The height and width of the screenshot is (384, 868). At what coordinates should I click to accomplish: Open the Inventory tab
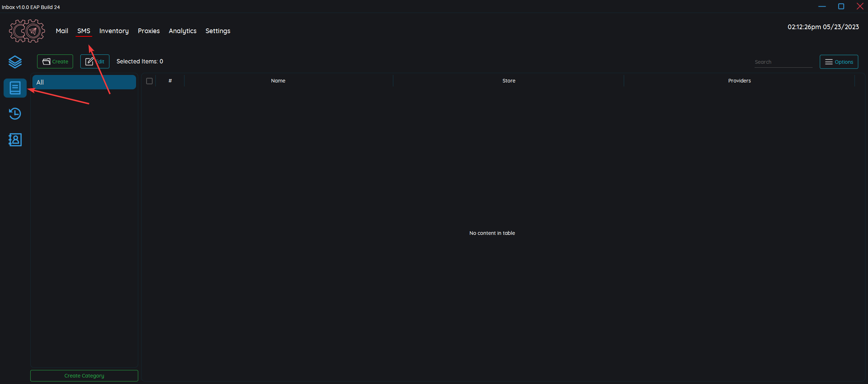pyautogui.click(x=114, y=31)
